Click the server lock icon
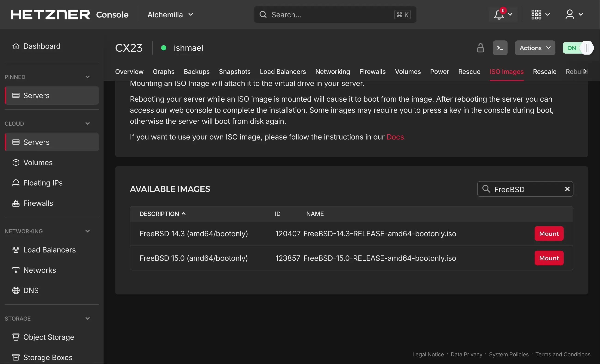Viewport: 600px width, 364px height. point(480,48)
